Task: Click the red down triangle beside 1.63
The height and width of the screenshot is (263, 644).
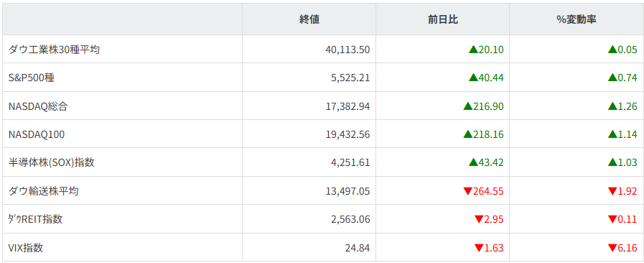Action: 478,248
